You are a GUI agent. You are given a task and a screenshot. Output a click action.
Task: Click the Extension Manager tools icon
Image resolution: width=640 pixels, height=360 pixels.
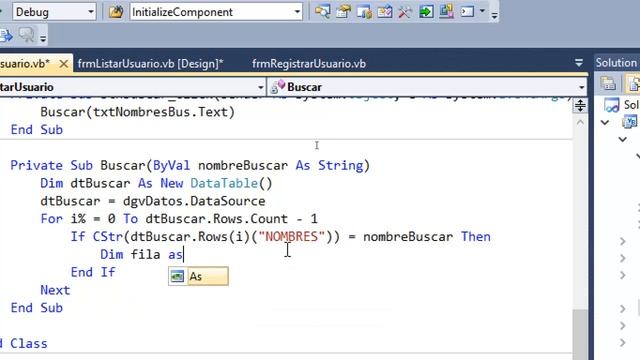click(x=405, y=11)
